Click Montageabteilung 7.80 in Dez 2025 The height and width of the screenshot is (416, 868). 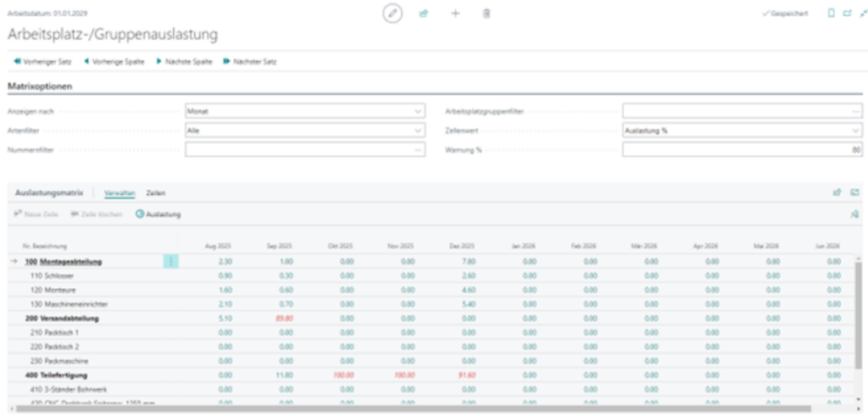pyautogui.click(x=468, y=262)
